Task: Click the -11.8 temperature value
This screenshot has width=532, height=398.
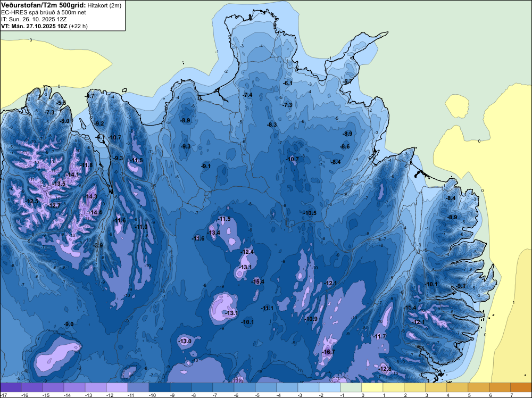Action: click(x=87, y=165)
